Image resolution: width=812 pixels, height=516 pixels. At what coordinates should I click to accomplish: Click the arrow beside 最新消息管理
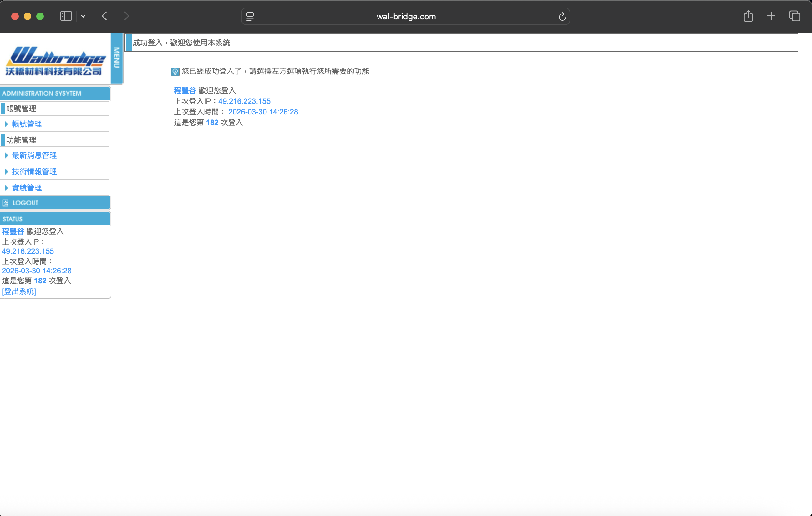[x=6, y=155]
